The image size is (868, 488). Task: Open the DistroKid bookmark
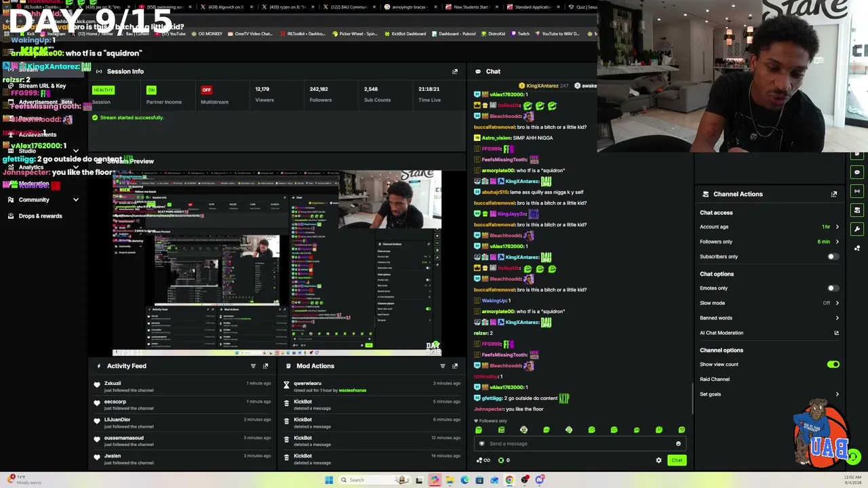click(492, 34)
